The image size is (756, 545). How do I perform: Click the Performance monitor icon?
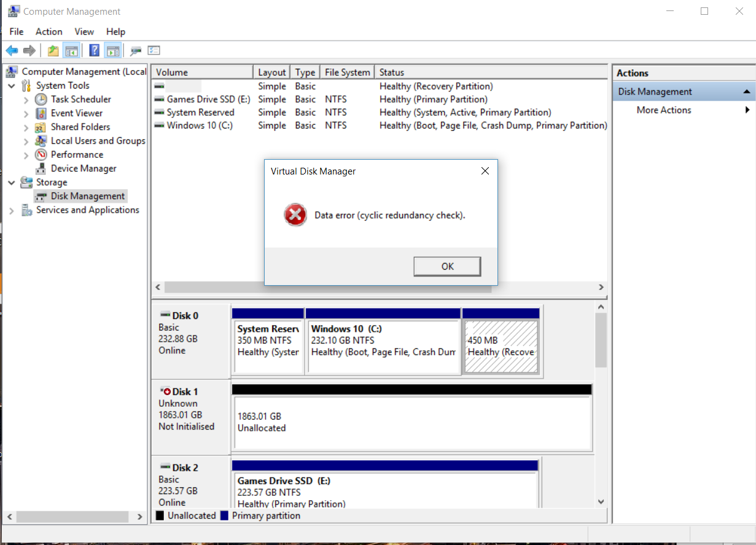[x=41, y=155]
